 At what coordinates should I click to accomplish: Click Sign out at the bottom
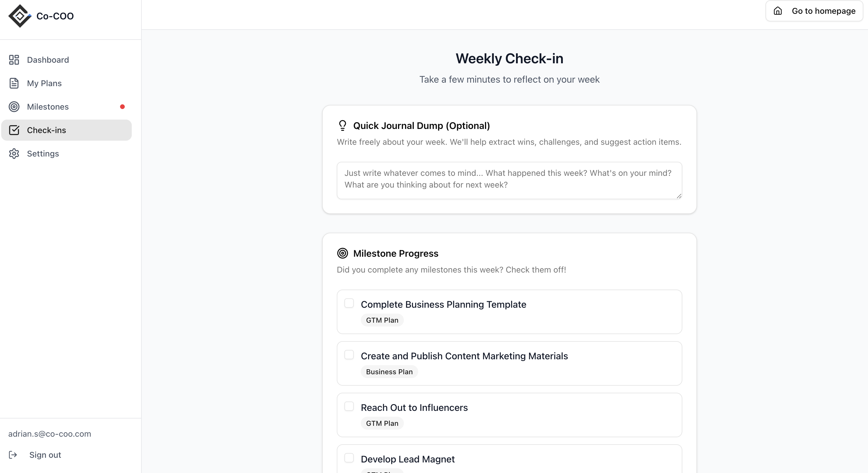(x=45, y=455)
